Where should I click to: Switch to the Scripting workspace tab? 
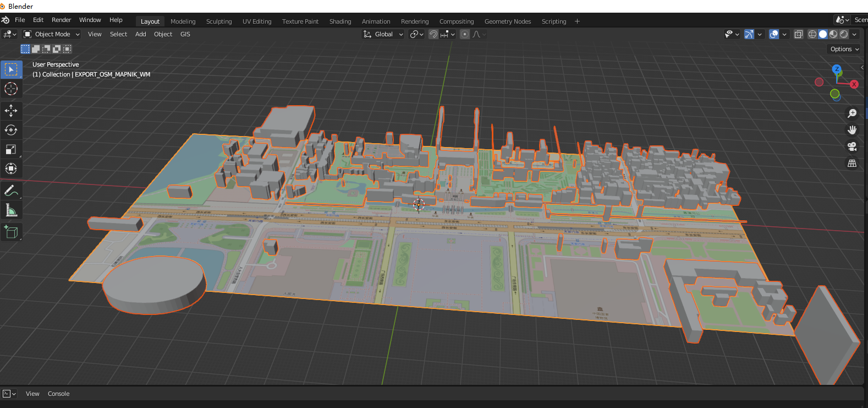[554, 21]
